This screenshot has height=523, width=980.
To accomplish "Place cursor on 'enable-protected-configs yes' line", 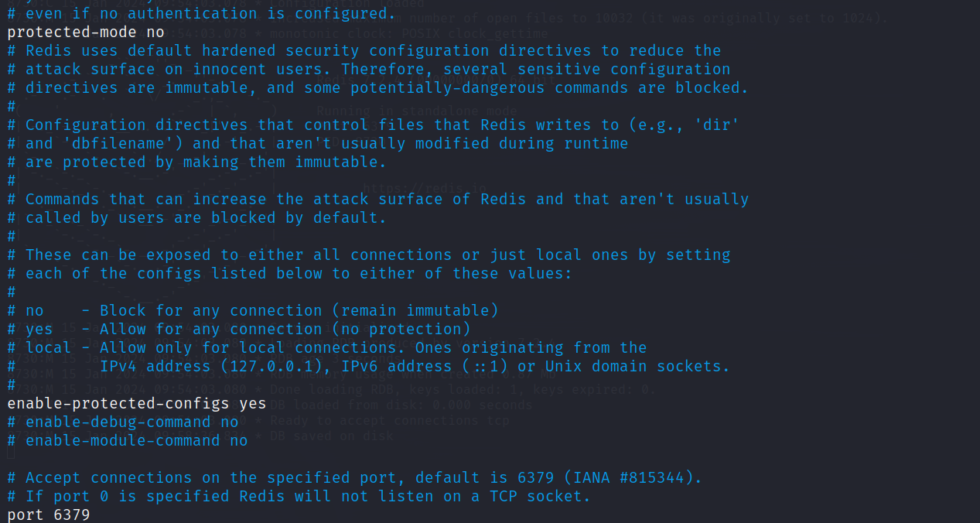I will [137, 403].
